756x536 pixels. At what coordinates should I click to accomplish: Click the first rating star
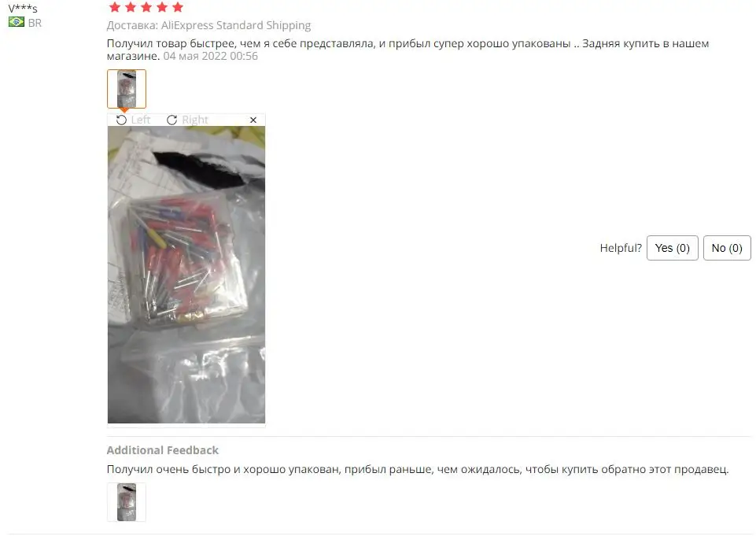(x=115, y=7)
